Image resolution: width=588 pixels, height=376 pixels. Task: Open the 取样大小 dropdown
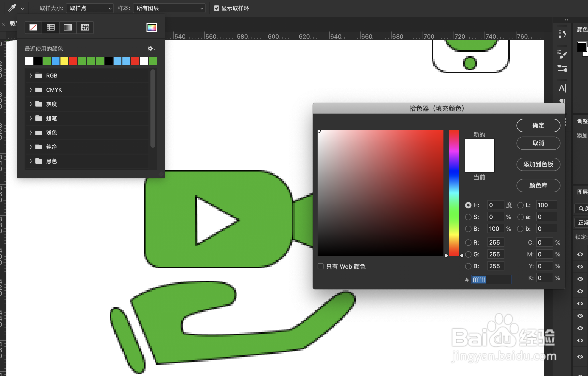click(x=90, y=8)
